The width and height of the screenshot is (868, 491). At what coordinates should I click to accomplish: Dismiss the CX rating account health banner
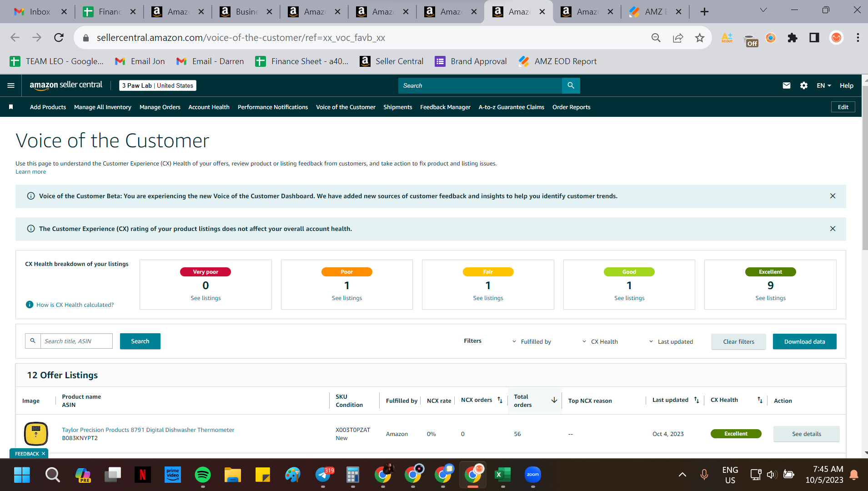pyautogui.click(x=833, y=229)
